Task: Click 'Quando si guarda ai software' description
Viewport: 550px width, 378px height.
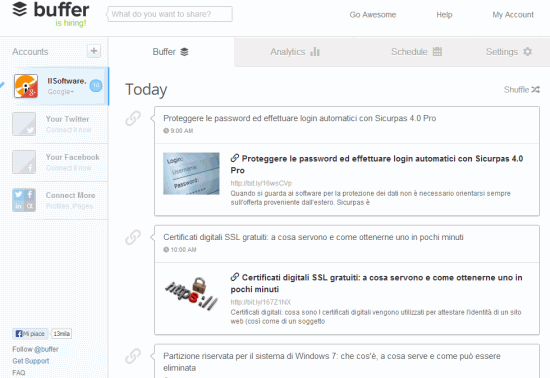Action: click(x=370, y=198)
